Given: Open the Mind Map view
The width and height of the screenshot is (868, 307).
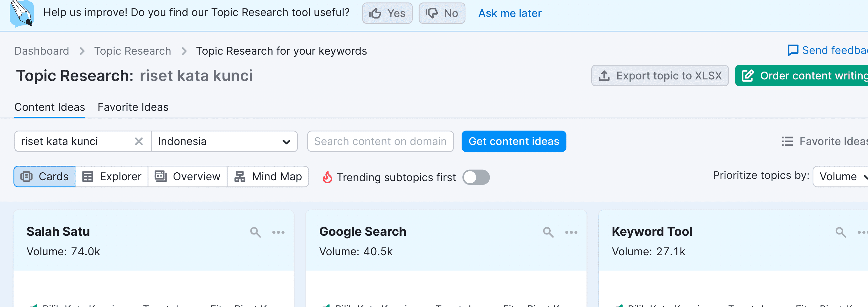Looking at the screenshot, I should click(x=268, y=176).
